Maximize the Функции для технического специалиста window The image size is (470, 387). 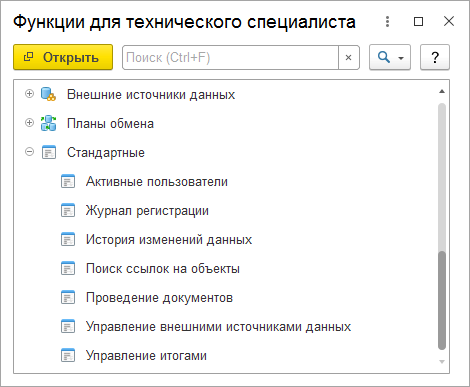point(418,21)
